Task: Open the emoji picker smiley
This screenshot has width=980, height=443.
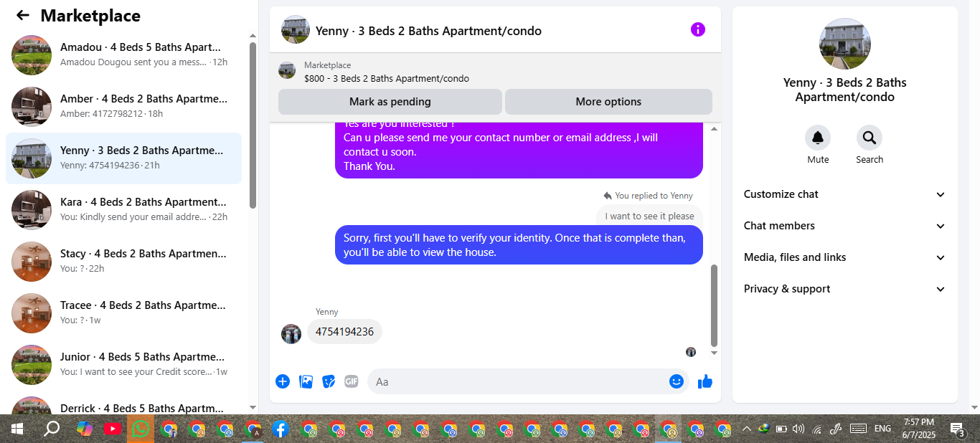Action: tap(676, 381)
